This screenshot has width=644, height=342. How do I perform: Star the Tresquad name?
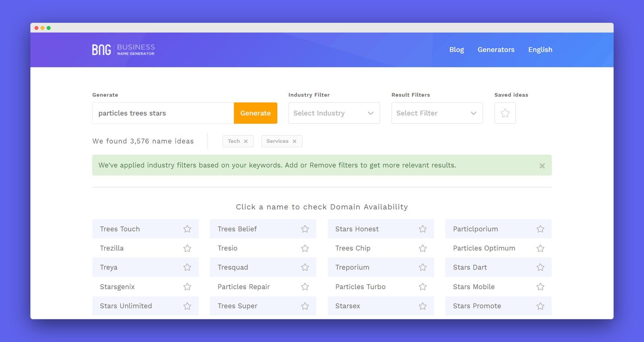click(305, 267)
